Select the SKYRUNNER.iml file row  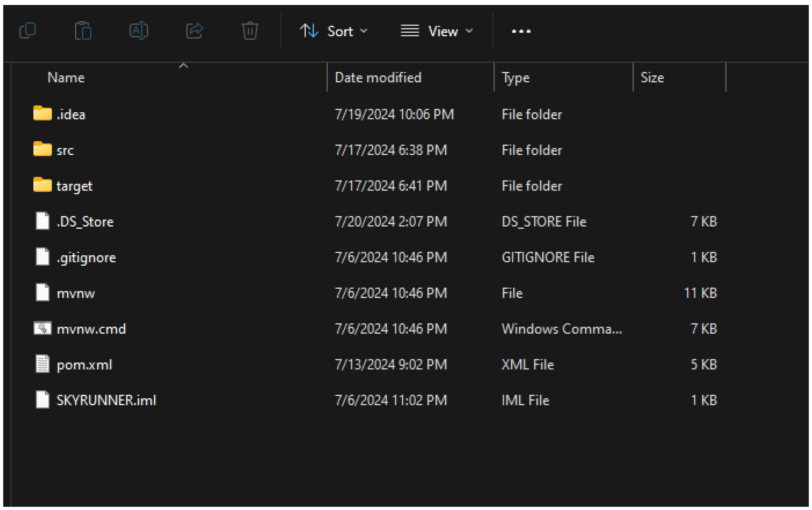tap(106, 400)
